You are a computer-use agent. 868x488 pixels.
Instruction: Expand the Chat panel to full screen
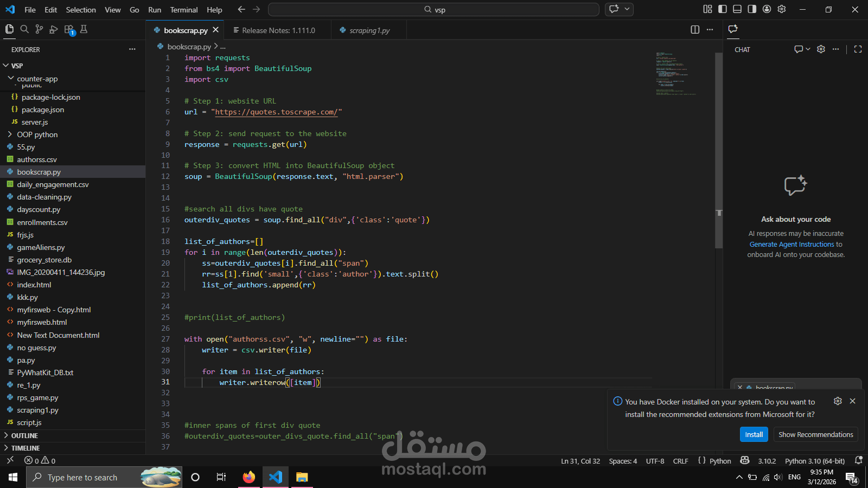pos(858,49)
